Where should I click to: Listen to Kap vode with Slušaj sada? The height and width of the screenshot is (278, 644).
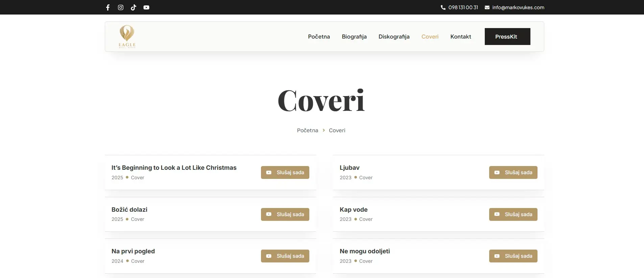(x=513, y=214)
